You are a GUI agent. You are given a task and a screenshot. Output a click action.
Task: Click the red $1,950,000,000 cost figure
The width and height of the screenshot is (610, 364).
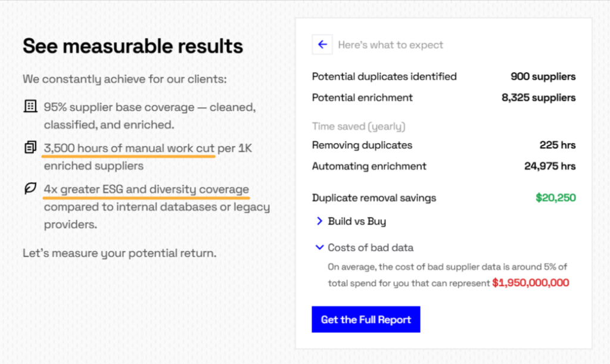pos(531,283)
